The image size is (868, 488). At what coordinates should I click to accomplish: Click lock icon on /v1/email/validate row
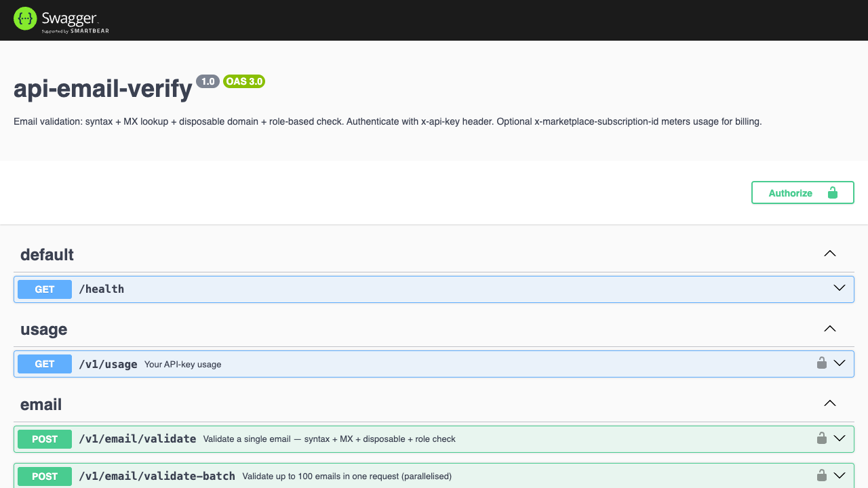[x=821, y=438]
